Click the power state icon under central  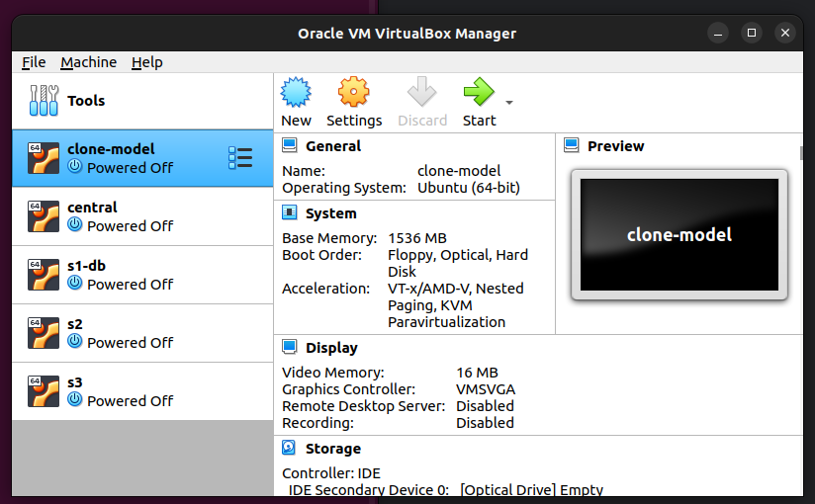75,224
